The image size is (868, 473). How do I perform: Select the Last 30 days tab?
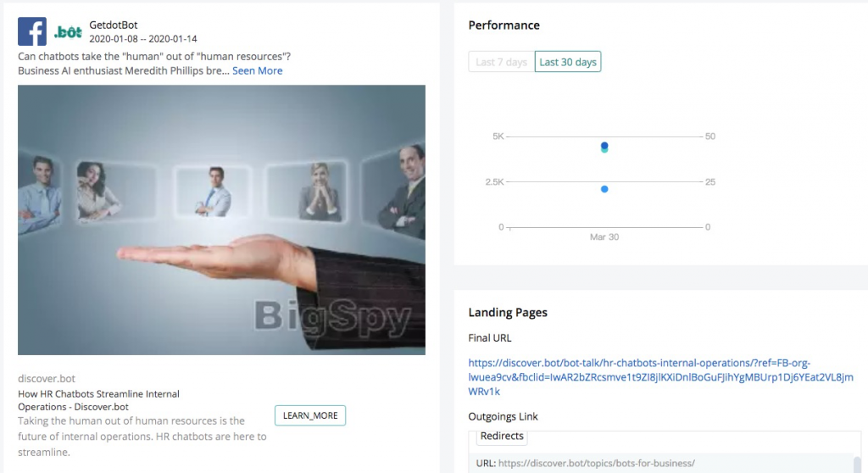[568, 62]
